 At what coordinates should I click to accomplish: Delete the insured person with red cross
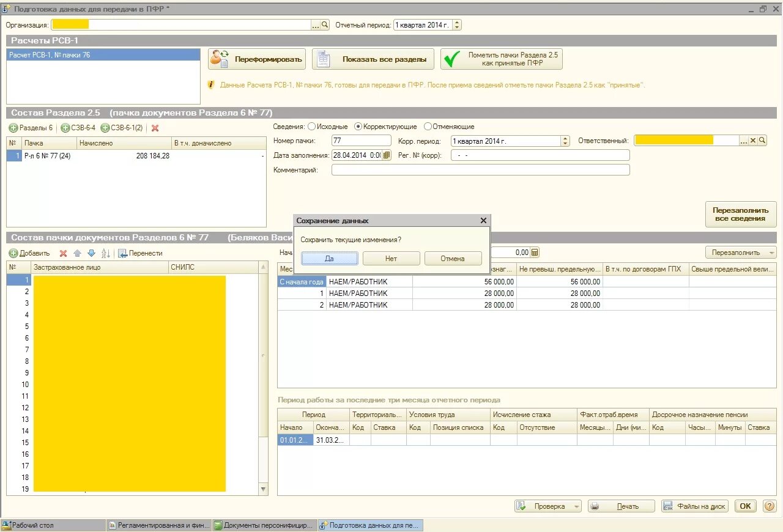(63, 253)
